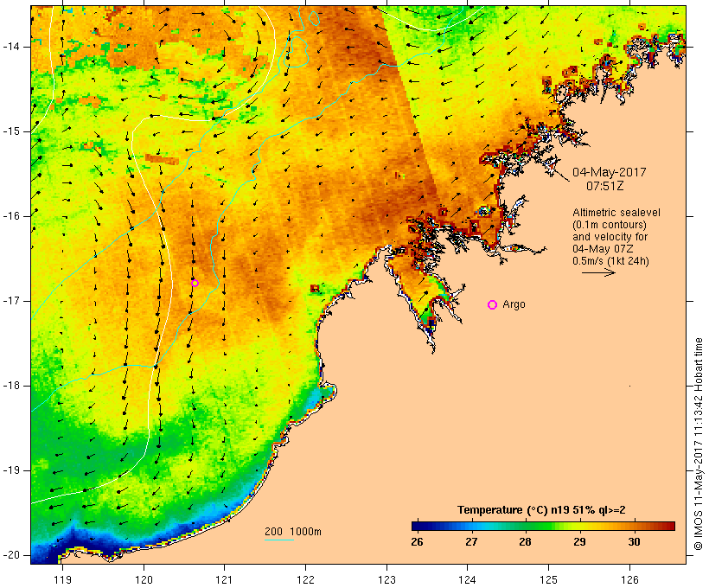
Task: Click the longitude label 124
Action: [x=468, y=579]
